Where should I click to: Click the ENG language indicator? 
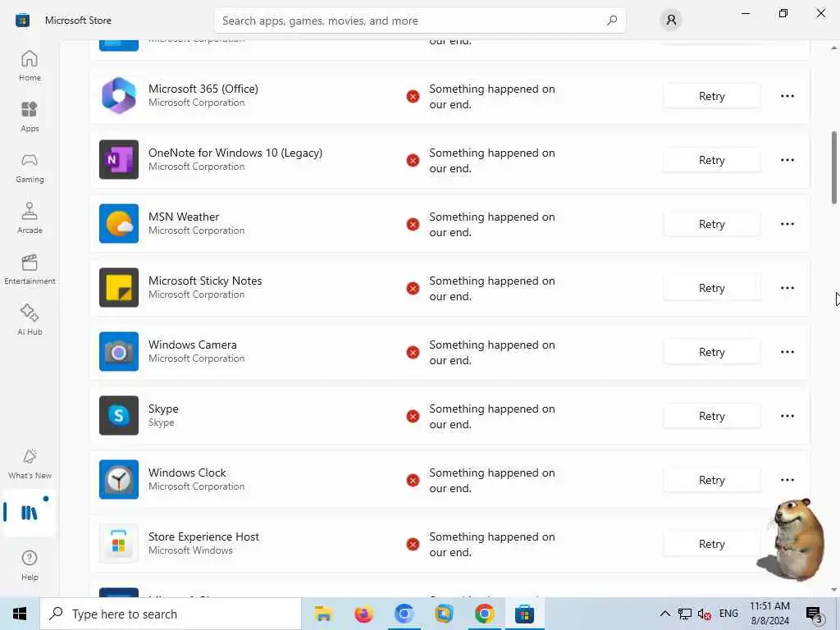click(x=728, y=614)
